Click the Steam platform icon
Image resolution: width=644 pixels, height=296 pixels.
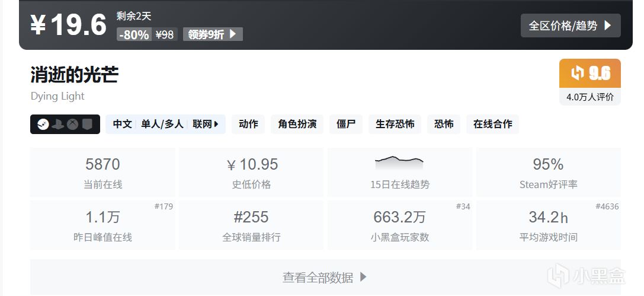pyautogui.click(x=43, y=124)
